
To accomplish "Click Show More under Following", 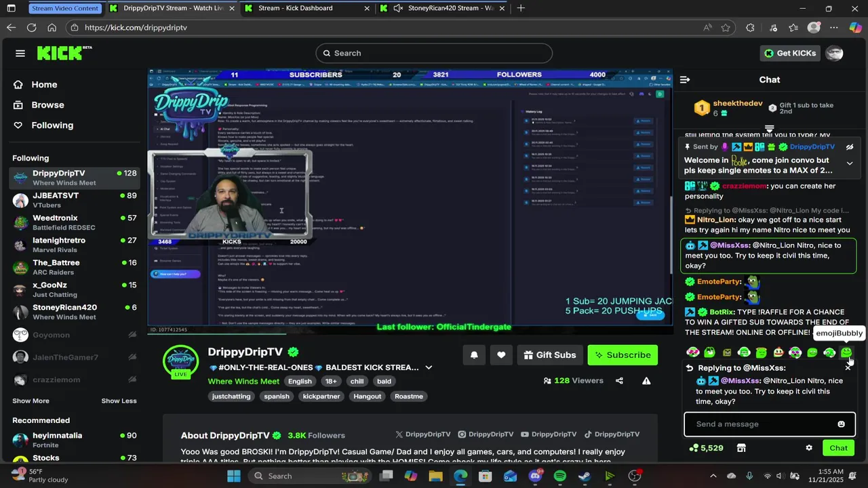I will point(31,401).
